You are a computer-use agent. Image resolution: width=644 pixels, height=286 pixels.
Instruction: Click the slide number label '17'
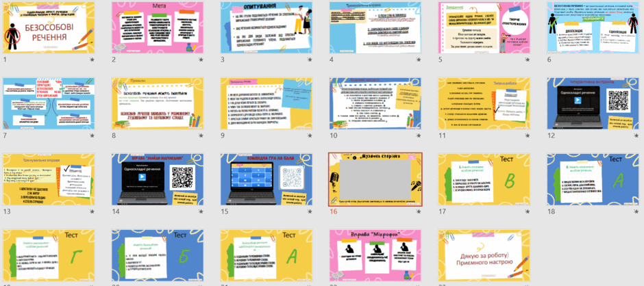click(442, 211)
